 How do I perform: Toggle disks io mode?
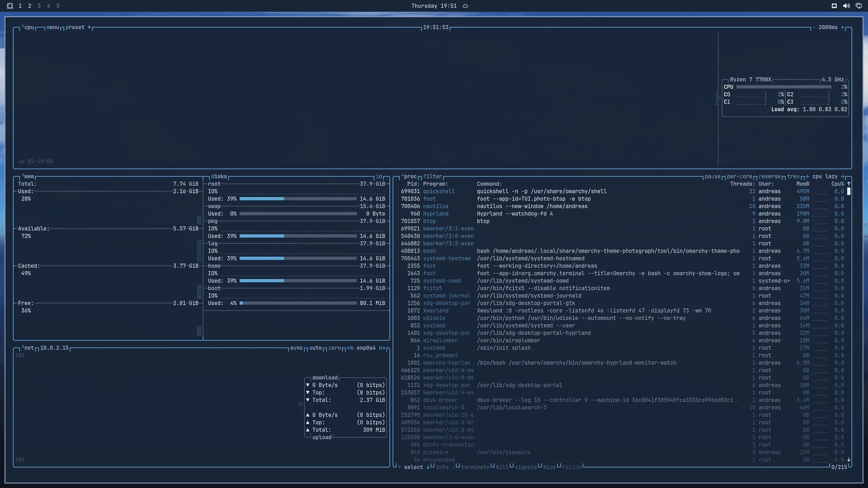tap(379, 177)
